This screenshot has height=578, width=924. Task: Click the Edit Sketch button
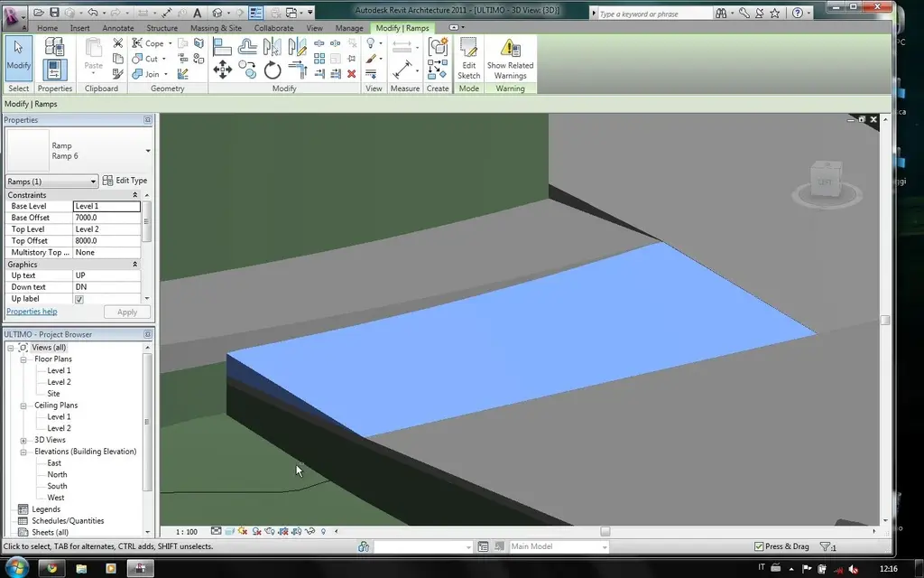tap(468, 59)
